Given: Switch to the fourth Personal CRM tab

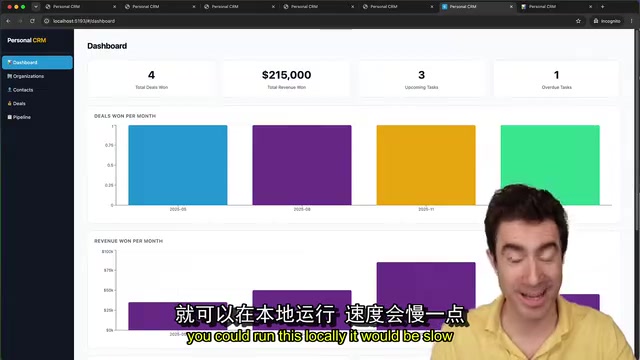Looking at the screenshot, I should click(x=318, y=7).
